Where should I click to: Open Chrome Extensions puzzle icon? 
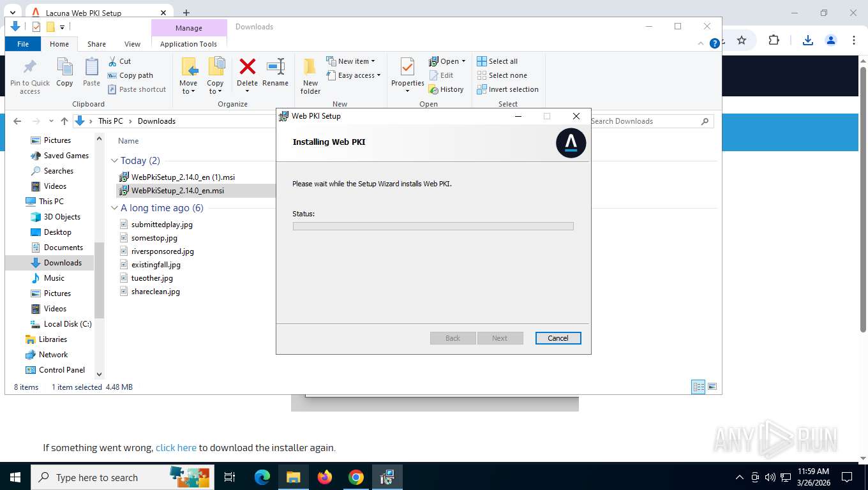774,40
